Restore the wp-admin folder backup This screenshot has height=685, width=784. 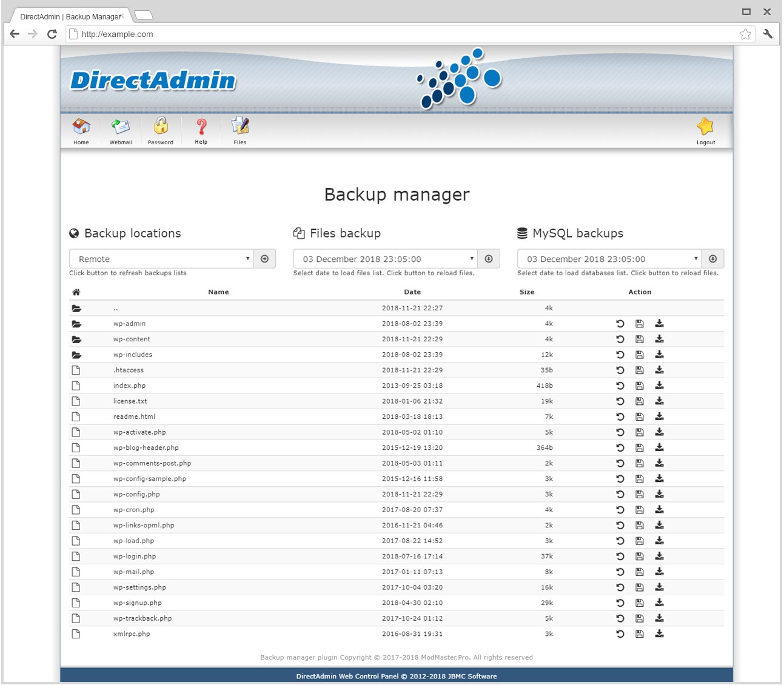620,324
